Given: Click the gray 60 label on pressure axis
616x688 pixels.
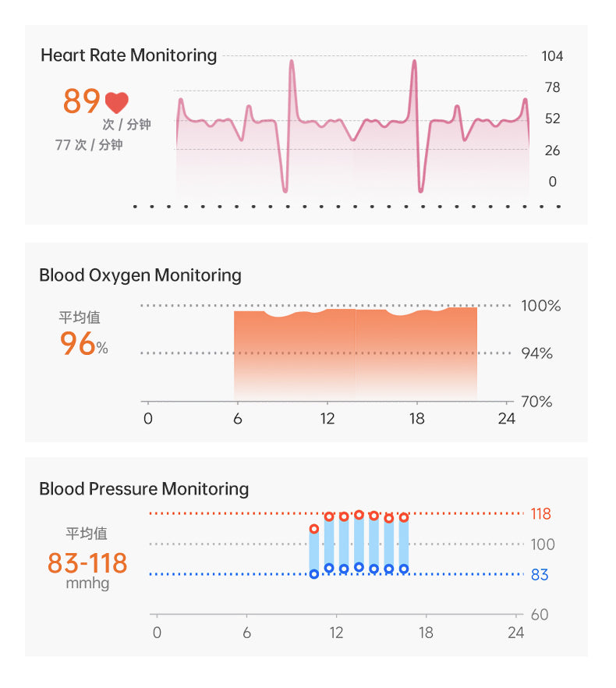Looking at the screenshot, I should pos(540,615).
